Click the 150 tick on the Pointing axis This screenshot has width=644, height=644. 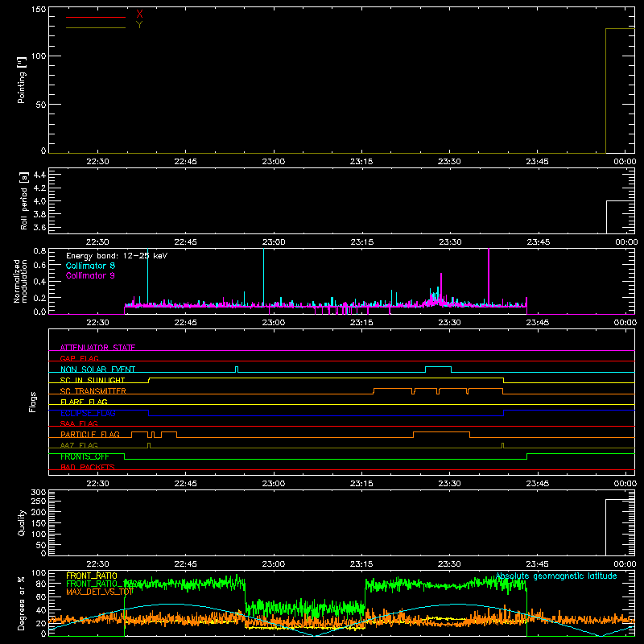39,10
